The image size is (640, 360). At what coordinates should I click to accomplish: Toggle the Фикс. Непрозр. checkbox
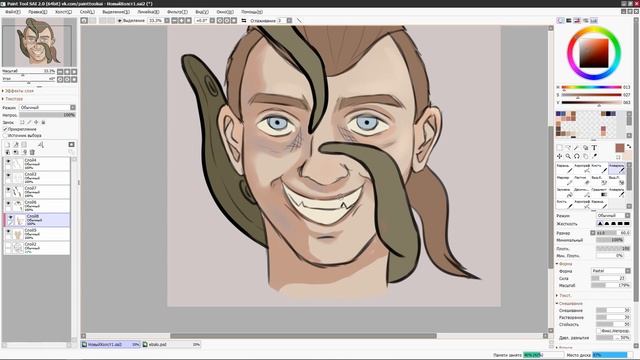[599, 331]
